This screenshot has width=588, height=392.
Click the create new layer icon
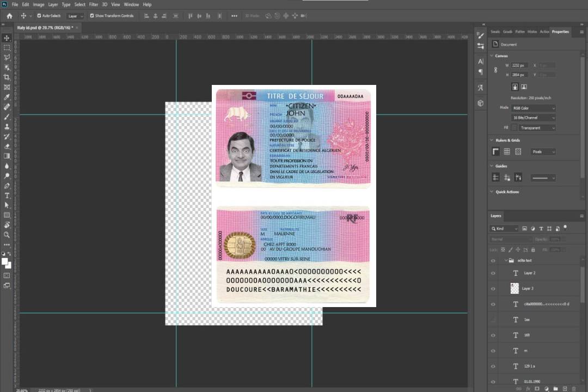pyautogui.click(x=564, y=388)
